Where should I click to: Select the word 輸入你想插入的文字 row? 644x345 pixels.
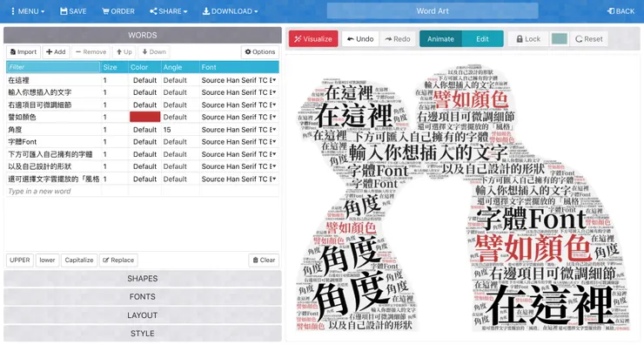click(x=53, y=92)
